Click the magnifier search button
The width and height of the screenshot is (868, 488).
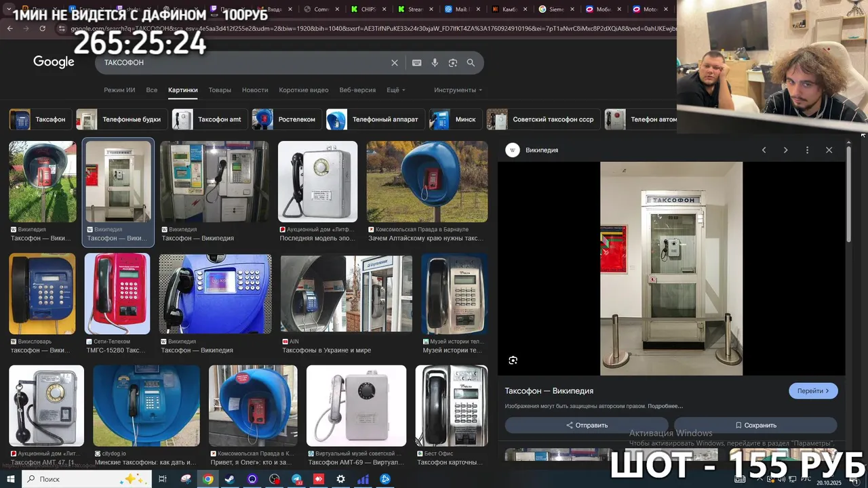pyautogui.click(x=471, y=62)
